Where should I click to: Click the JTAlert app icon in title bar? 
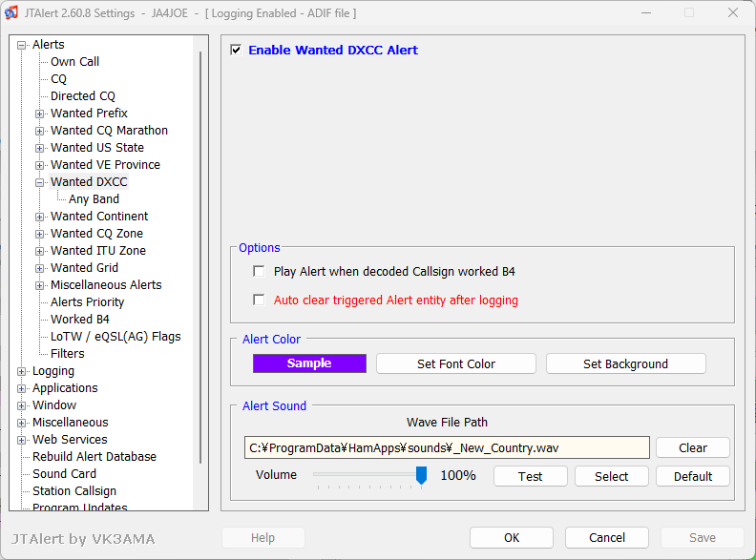click(x=11, y=12)
